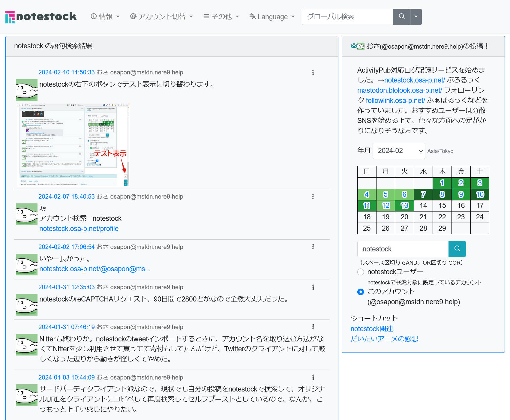
Task: Click the global search magnifier button
Action: [x=402, y=17]
